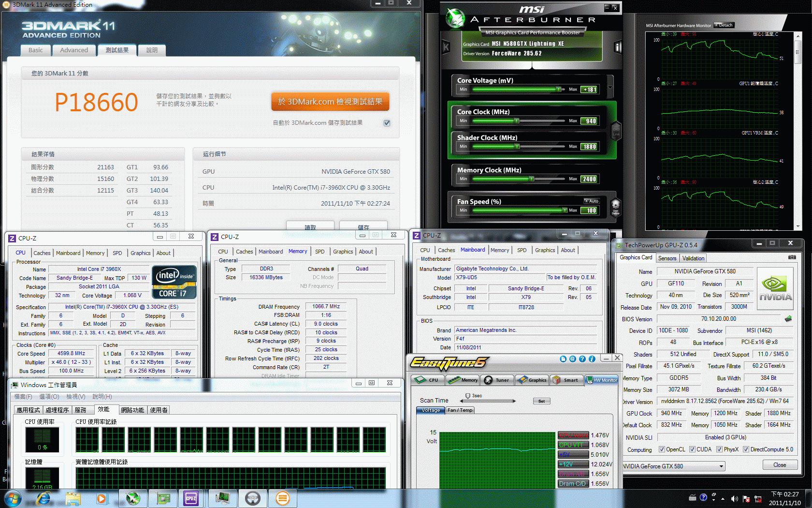Click GPU-Z camera screenshot icon

[792, 257]
